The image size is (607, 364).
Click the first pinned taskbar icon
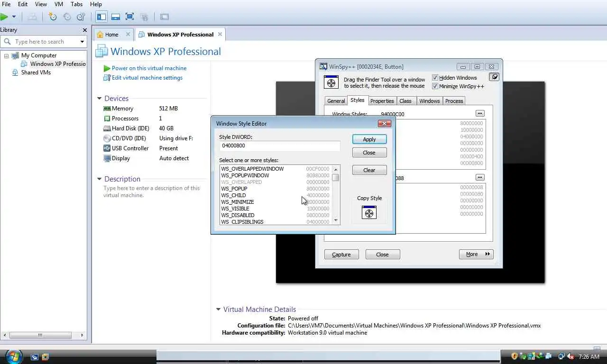click(x=34, y=357)
